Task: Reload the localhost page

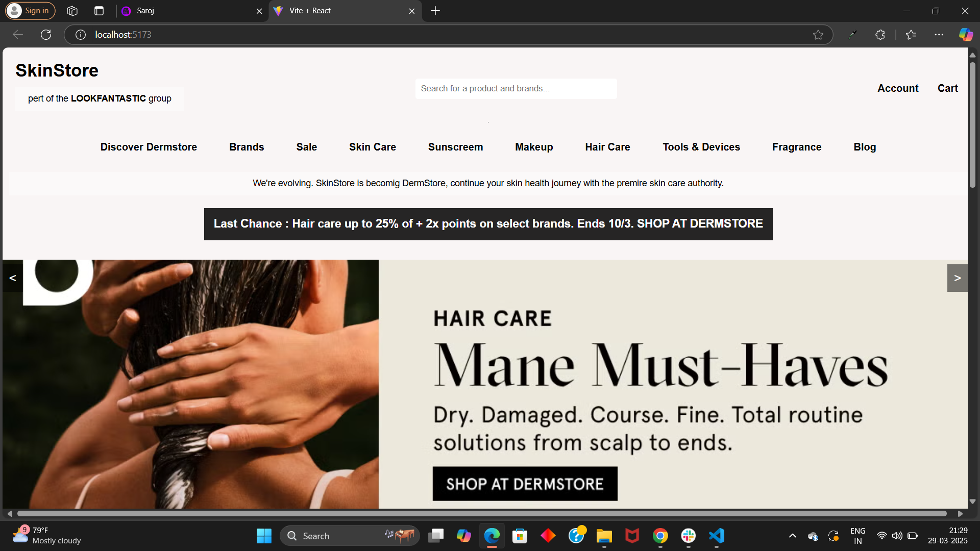Action: 46,35
